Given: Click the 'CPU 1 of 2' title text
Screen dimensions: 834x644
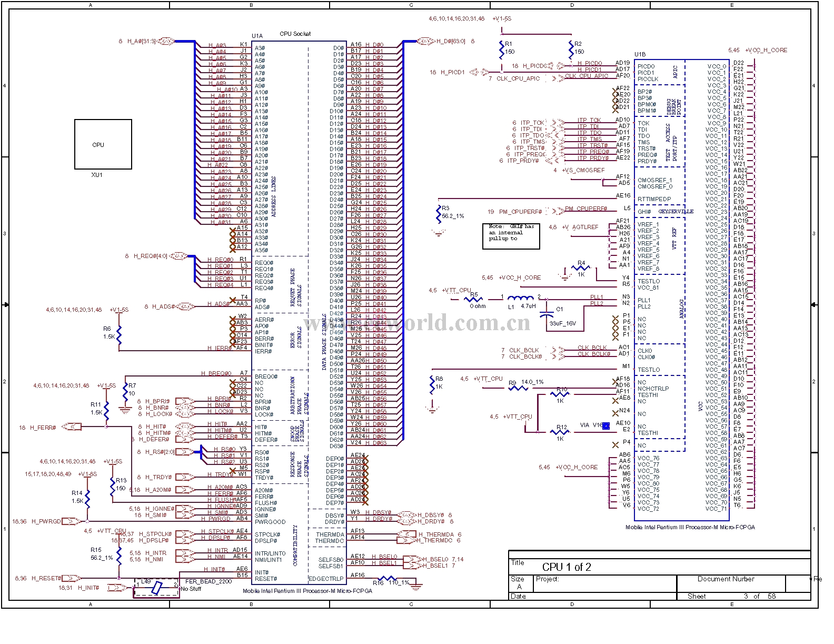Looking at the screenshot, I should click(x=567, y=567).
